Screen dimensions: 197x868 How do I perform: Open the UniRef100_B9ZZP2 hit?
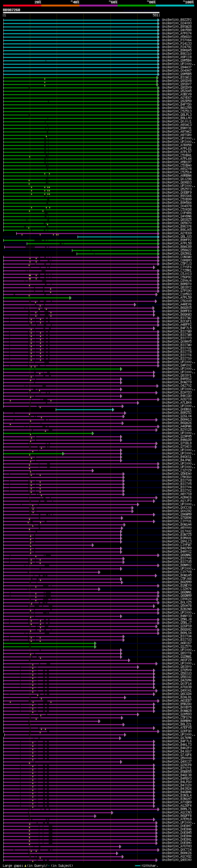tap(177, 20)
